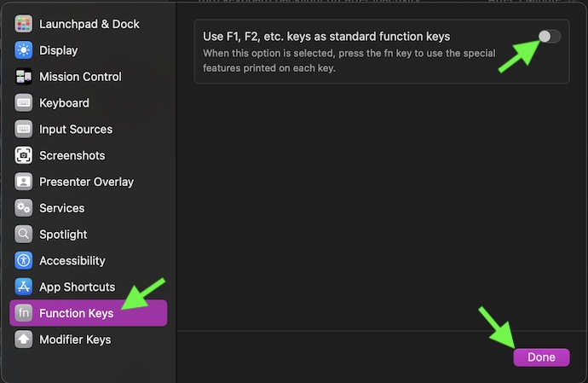Click the Input Sources icon

tap(24, 130)
